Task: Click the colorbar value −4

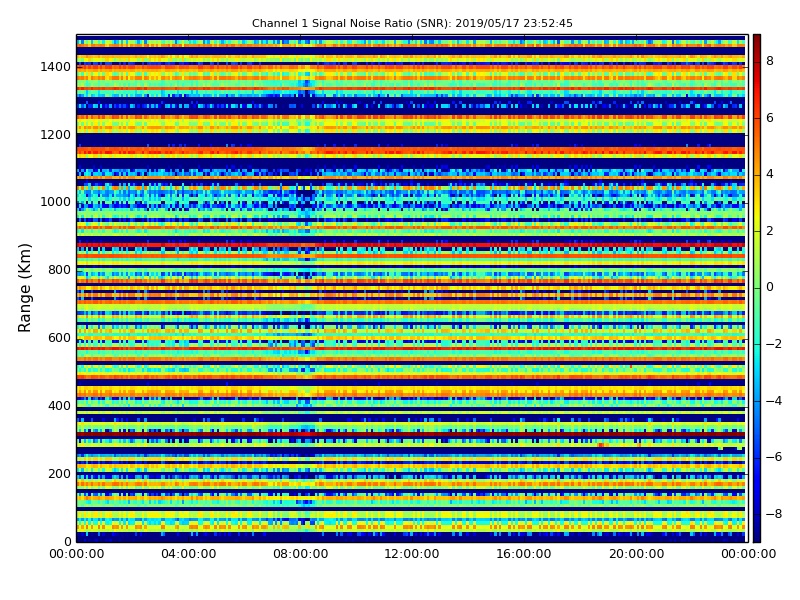Action: click(774, 401)
